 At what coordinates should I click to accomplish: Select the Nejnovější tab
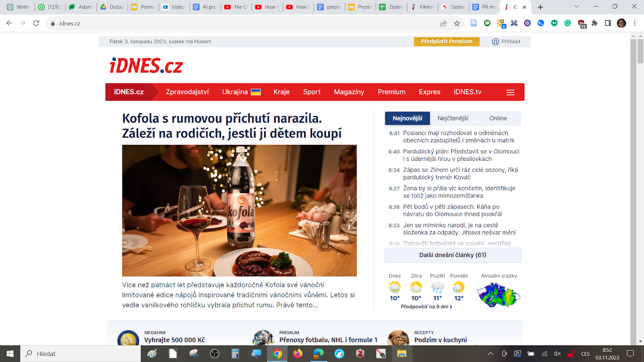(x=407, y=118)
